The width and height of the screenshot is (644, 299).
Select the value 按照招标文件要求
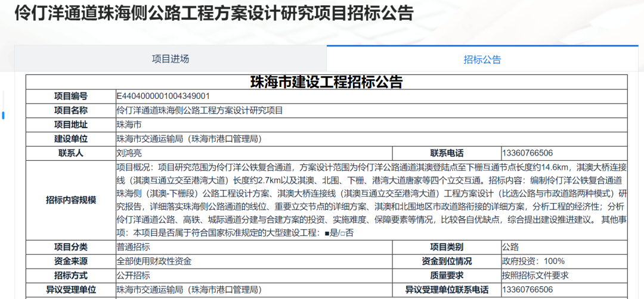(535, 276)
